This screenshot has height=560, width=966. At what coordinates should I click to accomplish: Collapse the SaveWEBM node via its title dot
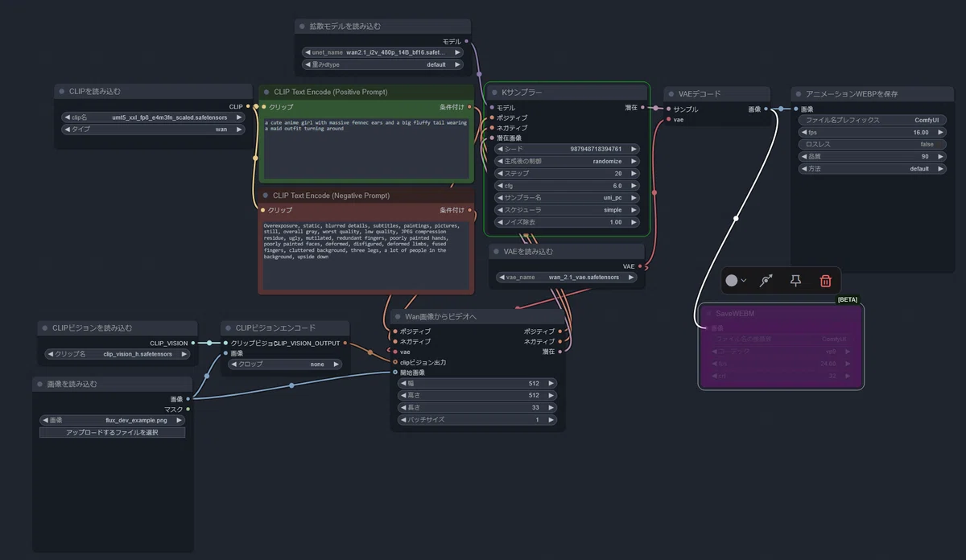(x=708, y=313)
